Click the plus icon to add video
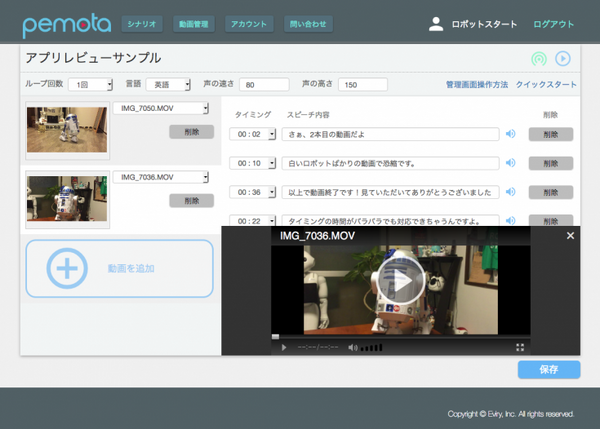Image resolution: width=600 pixels, height=429 pixels. (67, 268)
